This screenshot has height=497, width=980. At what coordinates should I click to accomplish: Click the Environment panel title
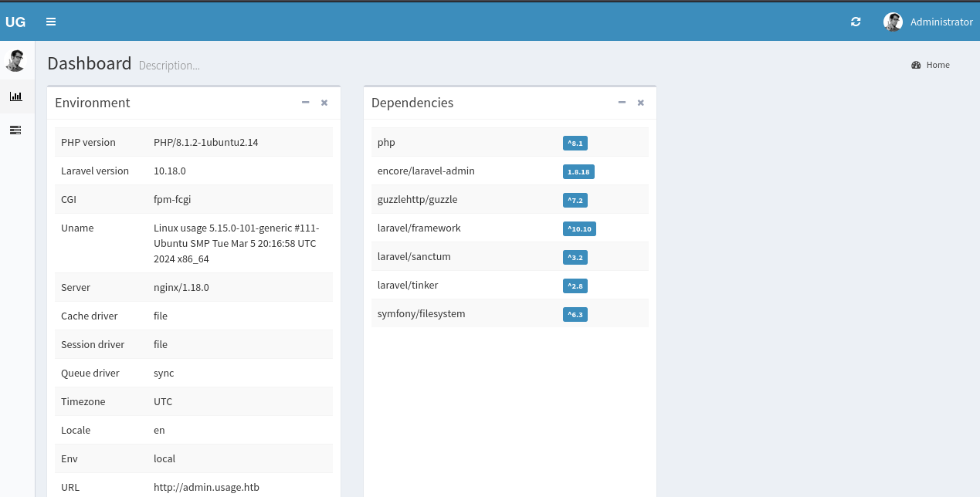(x=93, y=103)
